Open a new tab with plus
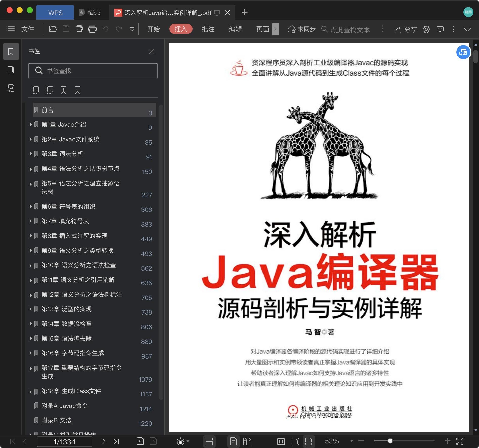This screenshot has width=479, height=448. pos(245,12)
